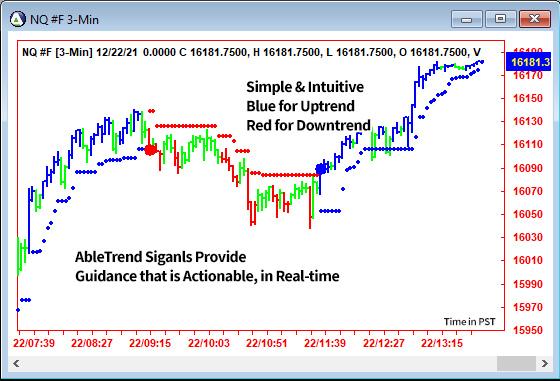Image resolution: width=560 pixels, height=381 pixels.
Task: Click the 22/08:27 time axis label
Action: pos(92,344)
